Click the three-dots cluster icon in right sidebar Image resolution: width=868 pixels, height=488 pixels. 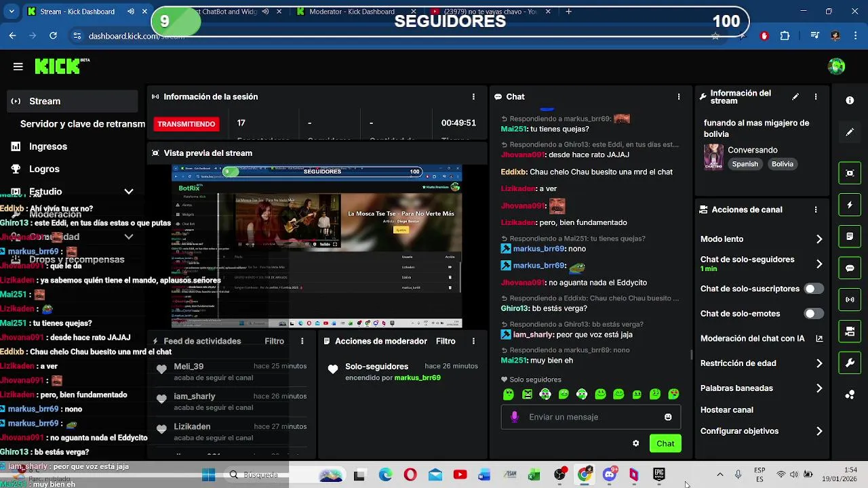click(850, 394)
